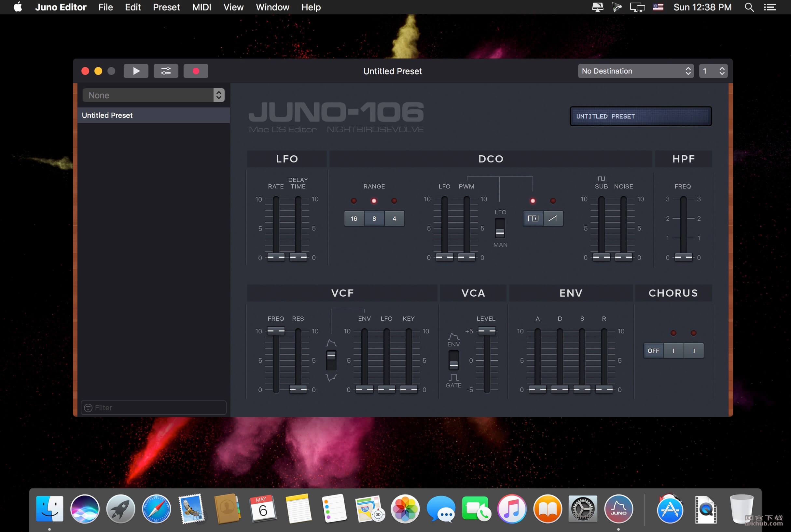
Task: Click the UNTITLED PRESET name display
Action: pos(640,116)
